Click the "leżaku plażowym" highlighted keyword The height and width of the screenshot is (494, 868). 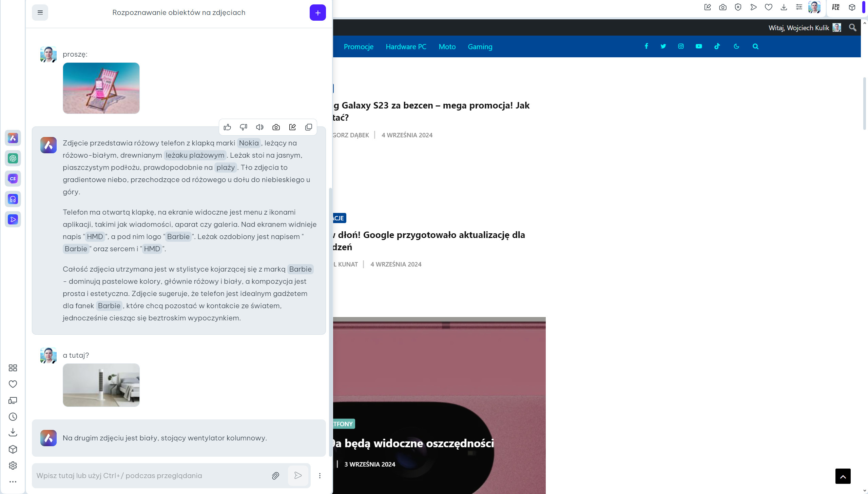(x=195, y=155)
